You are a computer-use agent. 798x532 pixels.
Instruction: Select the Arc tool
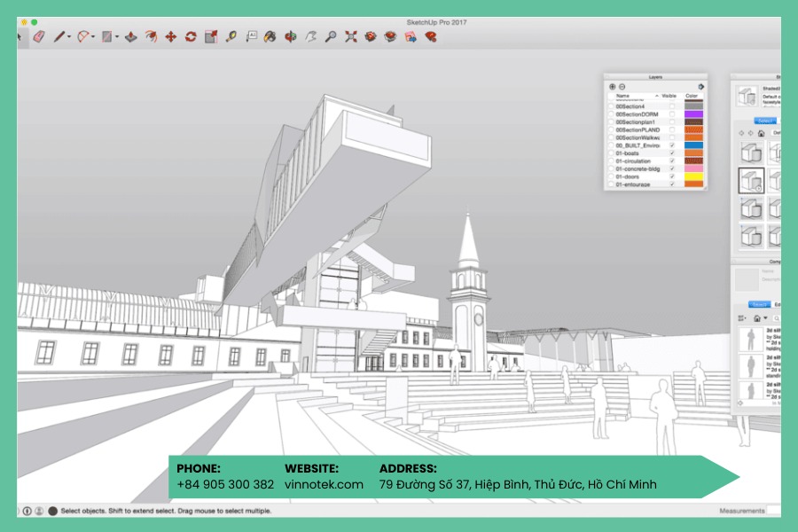(x=82, y=36)
